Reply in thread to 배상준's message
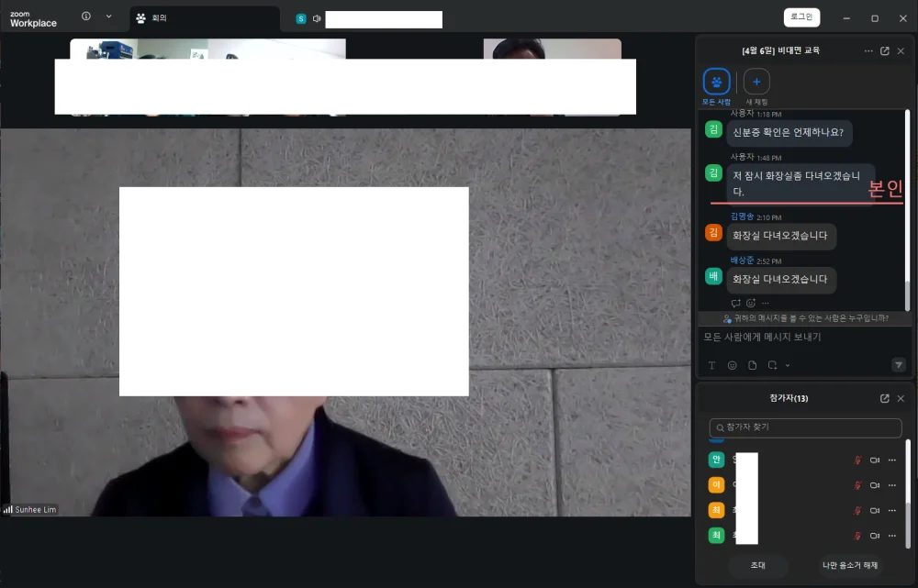 (x=735, y=303)
